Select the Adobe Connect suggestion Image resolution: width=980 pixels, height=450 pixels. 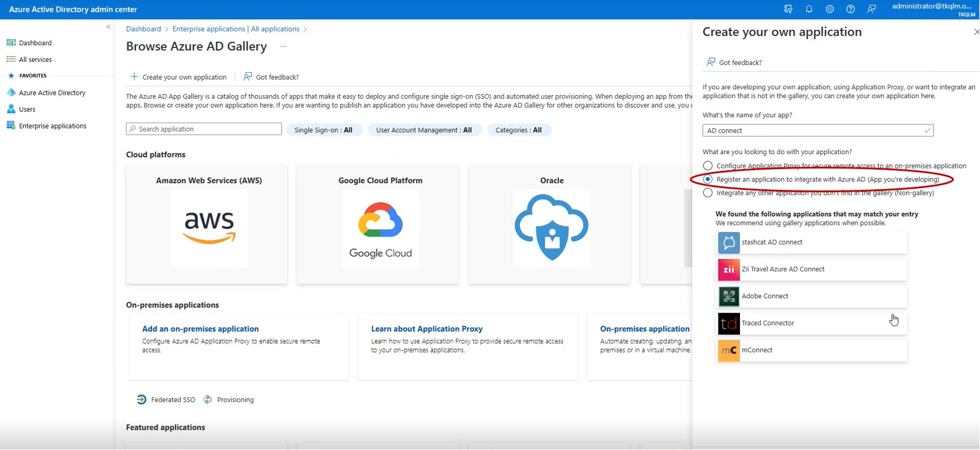point(812,296)
